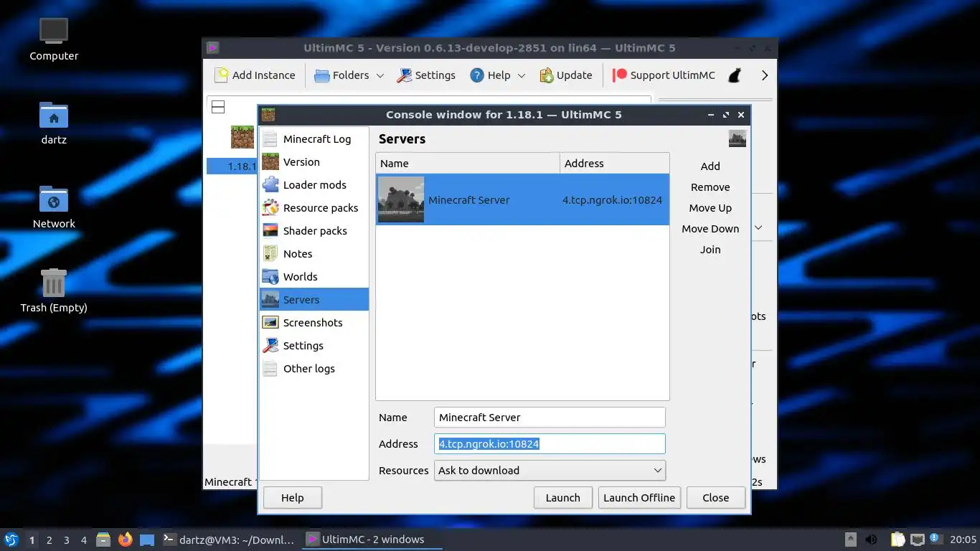The image size is (980, 551).
Task: Expand the dropdown chevron behind console window
Action: tap(758, 228)
